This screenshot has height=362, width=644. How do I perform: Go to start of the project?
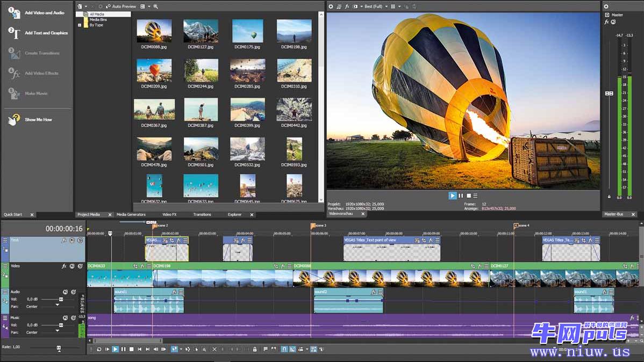(140, 349)
